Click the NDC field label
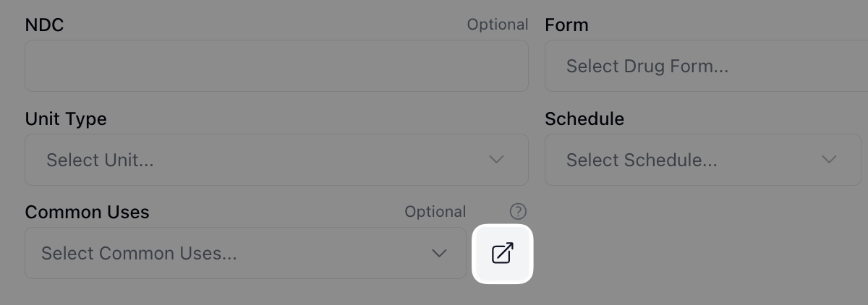 pyautogui.click(x=45, y=25)
